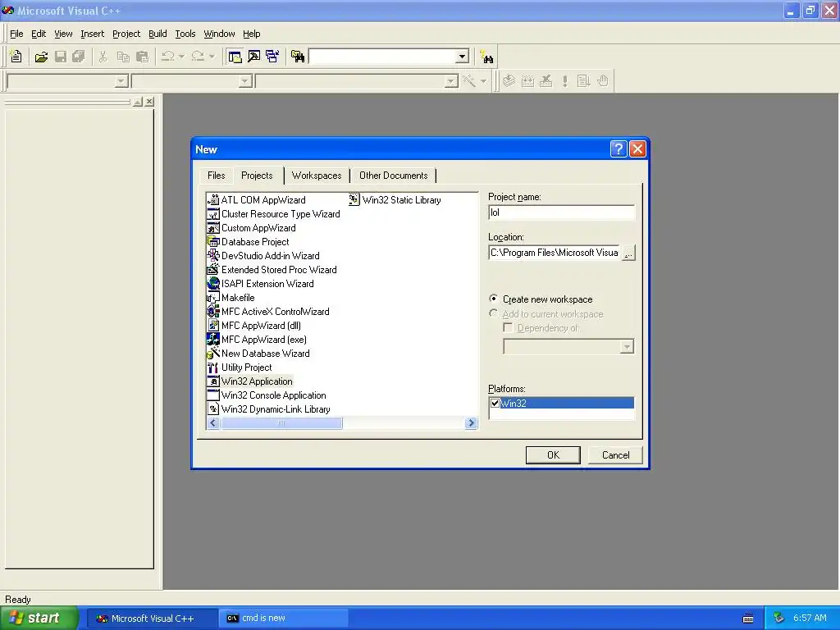Click the Location path input field
Image resolution: width=840 pixels, height=630 pixels.
click(x=554, y=253)
